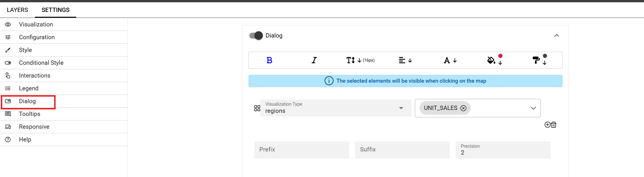
Task: Open the Tooltips menu item
Action: coord(64,114)
